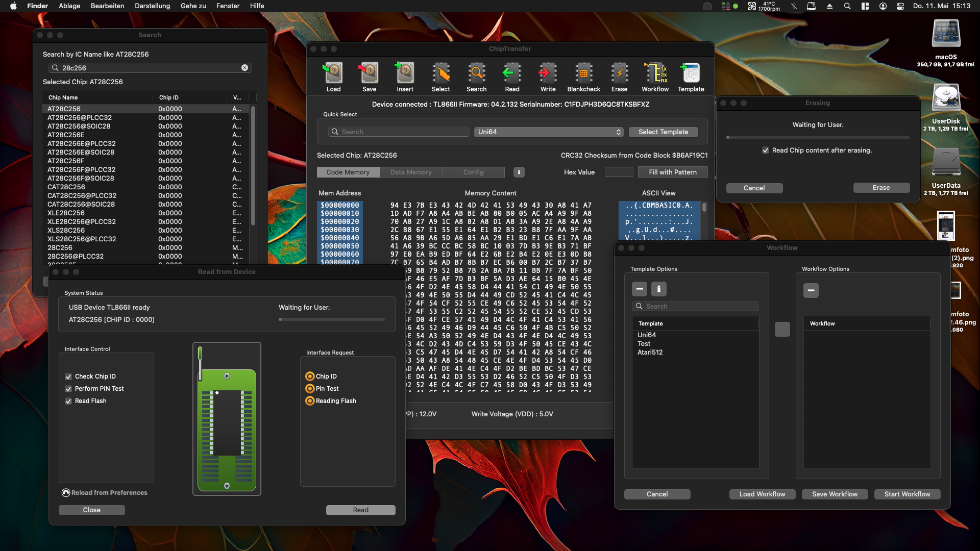This screenshot has height=551, width=980.
Task: Click the Write toolbar icon with red arrow
Action: pyautogui.click(x=548, y=77)
